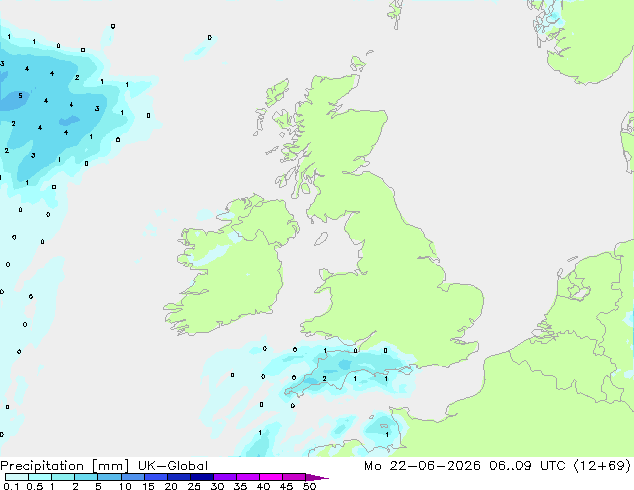634x490 pixels.
Task: Click the 30–35 mm violet legend swatch
Action: [x=224, y=477]
